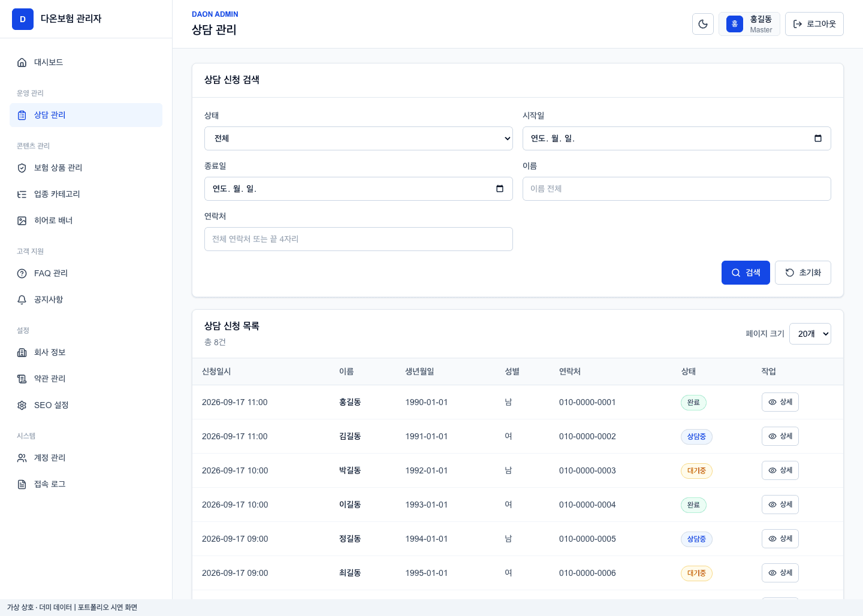This screenshot has height=616, width=863.
Task: Open 대시보드 from the sidebar
Action: click(86, 62)
